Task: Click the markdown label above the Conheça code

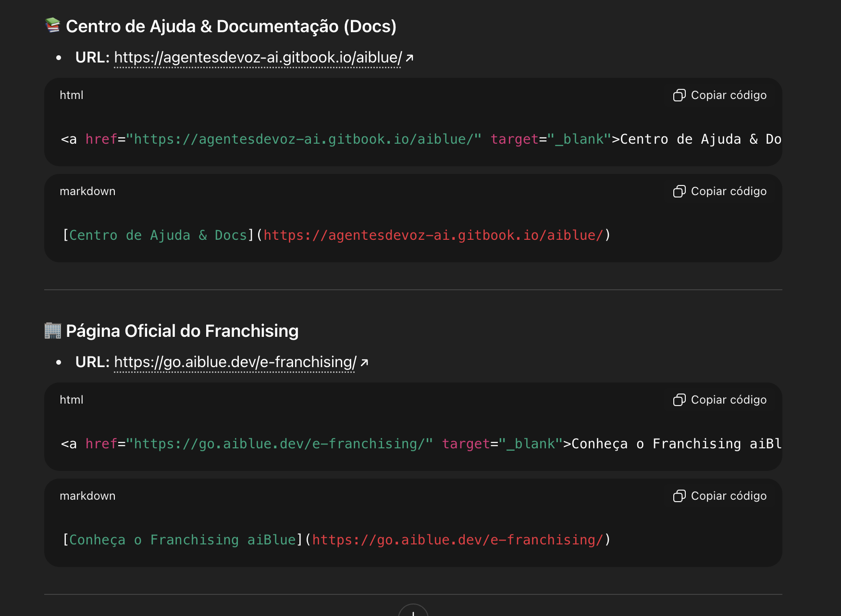Action: coord(87,496)
